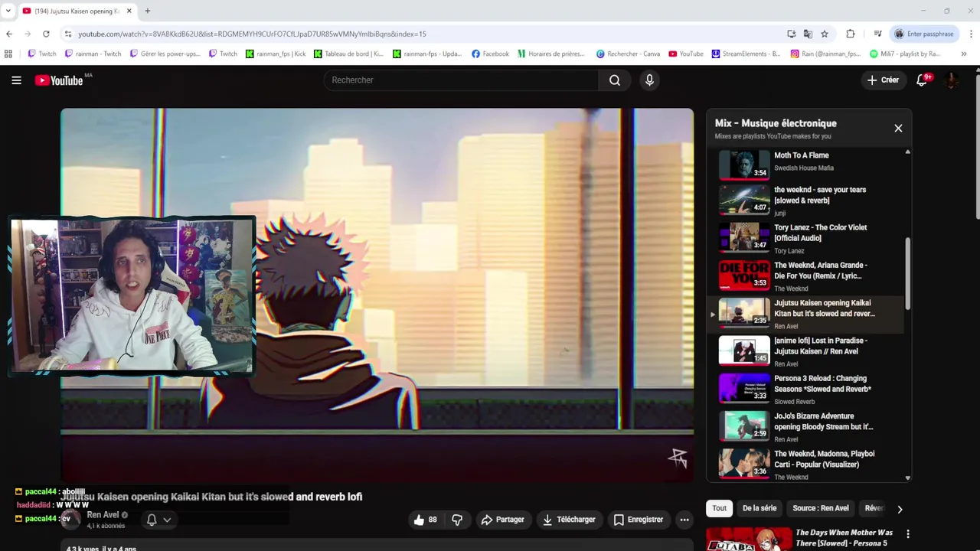Click the search magnifier button
Image resolution: width=980 pixels, height=551 pixels.
click(615, 80)
